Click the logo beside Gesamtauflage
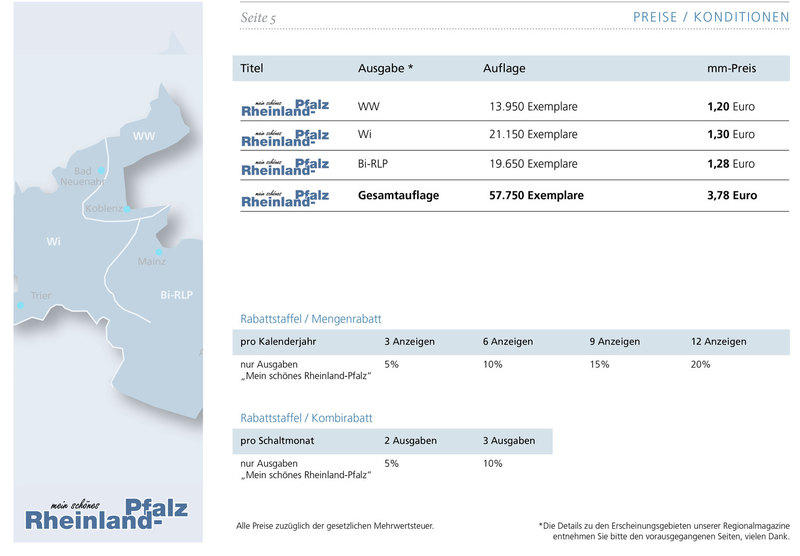The image size is (800, 556). pyautogui.click(x=284, y=197)
